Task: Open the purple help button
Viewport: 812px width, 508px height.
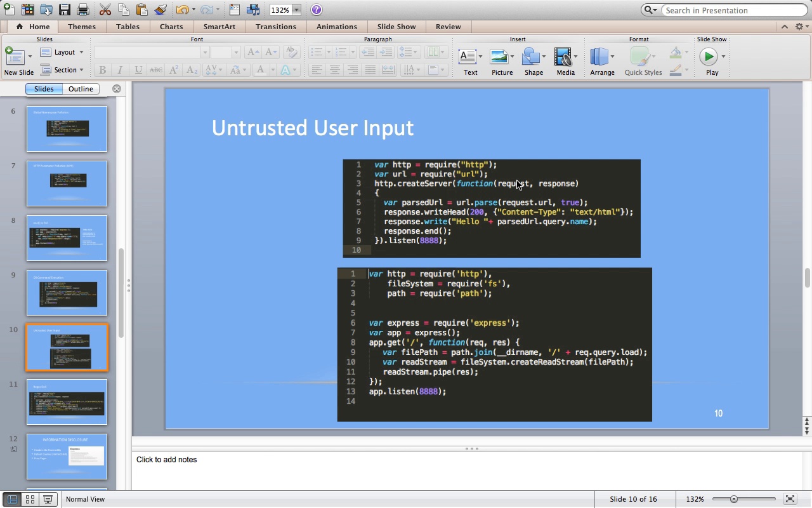Action: click(317, 10)
